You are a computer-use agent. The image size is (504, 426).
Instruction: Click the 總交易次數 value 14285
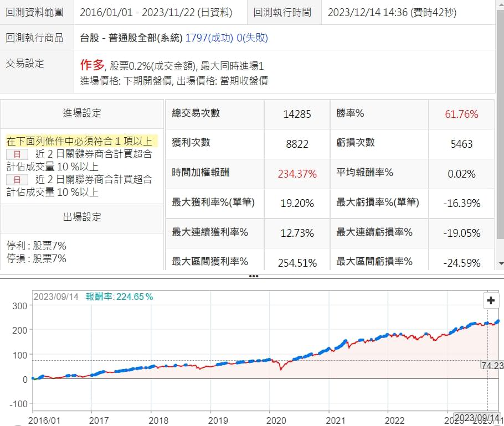296,115
